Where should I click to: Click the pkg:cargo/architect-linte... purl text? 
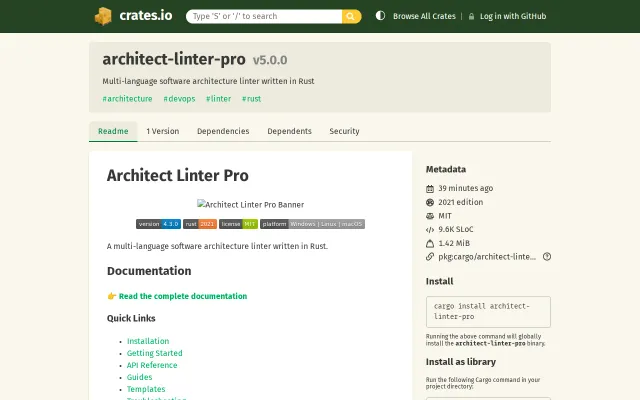[487, 257]
